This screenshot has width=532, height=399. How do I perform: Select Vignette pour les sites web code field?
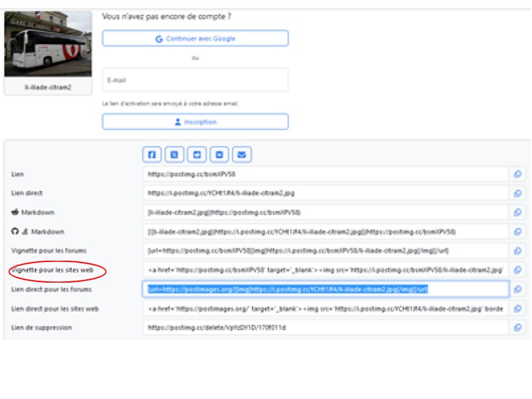point(325,270)
